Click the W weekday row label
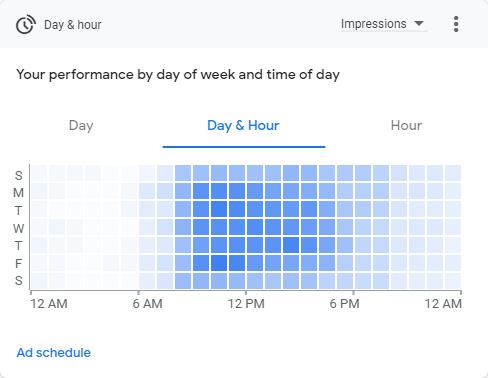This screenshot has width=488, height=378. (19, 228)
